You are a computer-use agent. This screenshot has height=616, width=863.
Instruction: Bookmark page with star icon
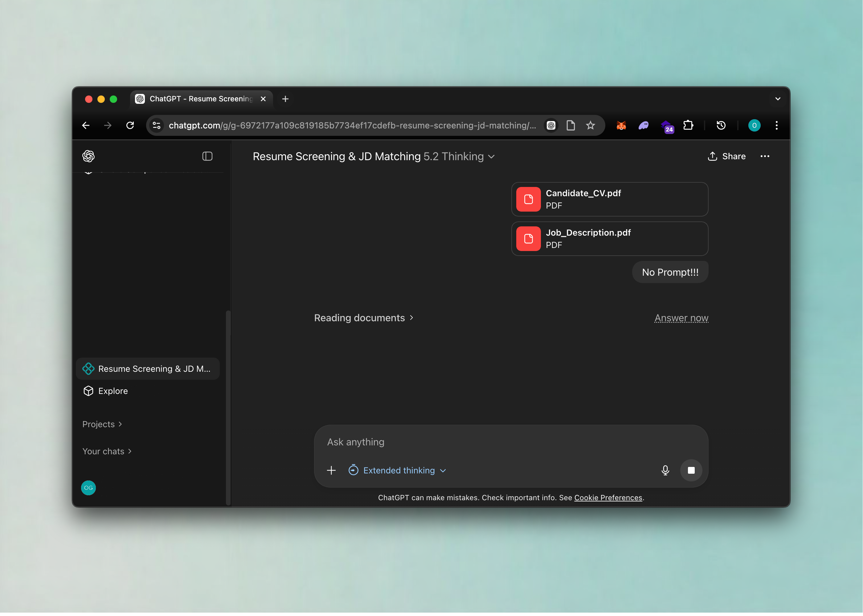click(590, 125)
